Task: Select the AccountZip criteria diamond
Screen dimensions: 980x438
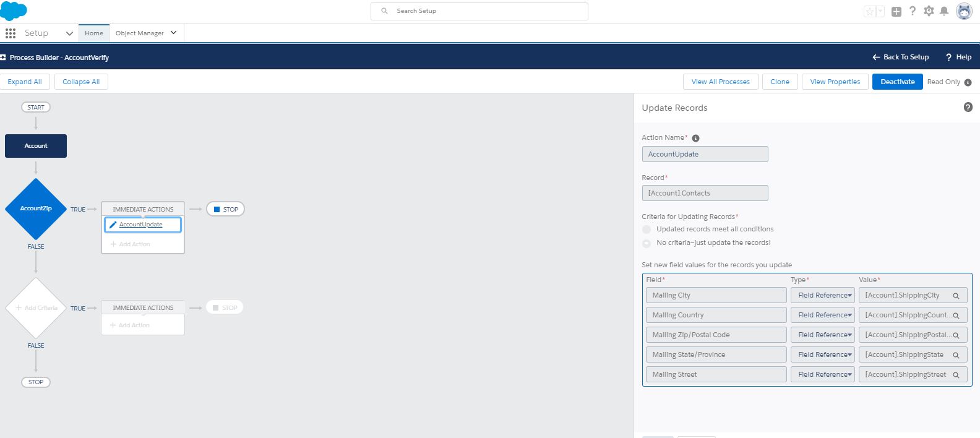Action: pos(36,208)
